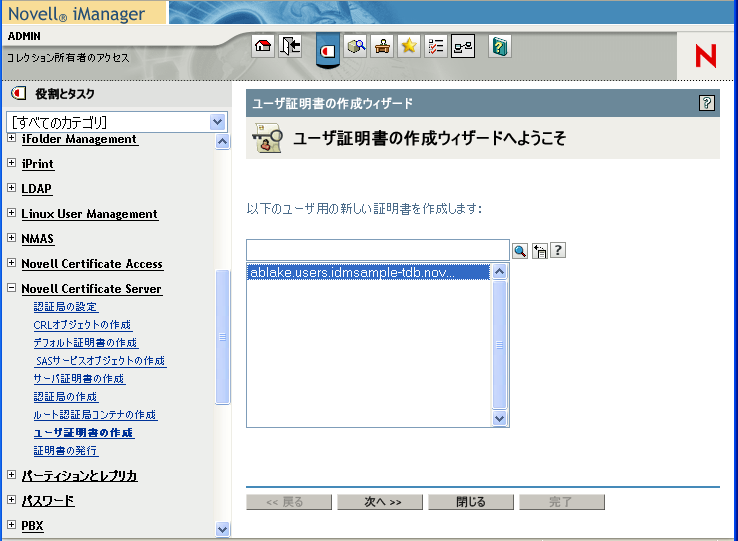Click the iPrint role link
Screen dimensions: 738x541
tap(38, 164)
